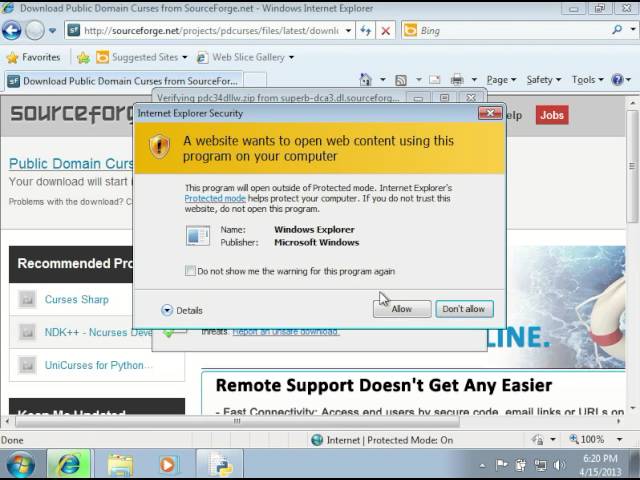Open Windows Explorer folder in taskbar

tap(120, 464)
